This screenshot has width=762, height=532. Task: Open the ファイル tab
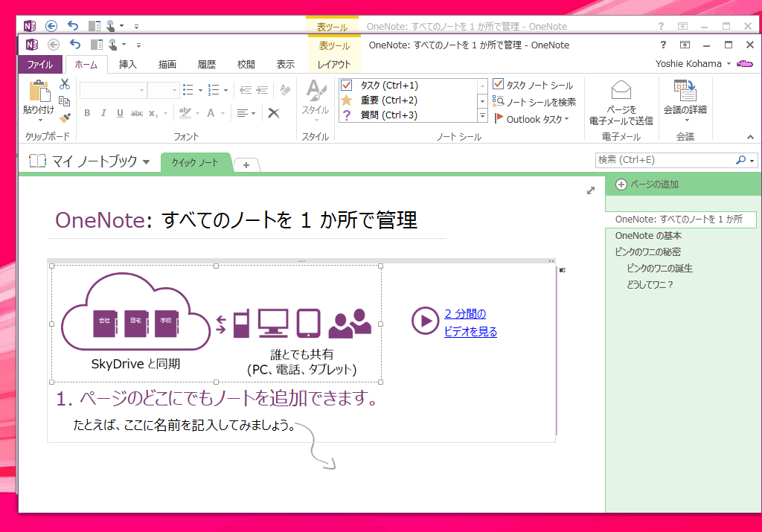point(40,65)
